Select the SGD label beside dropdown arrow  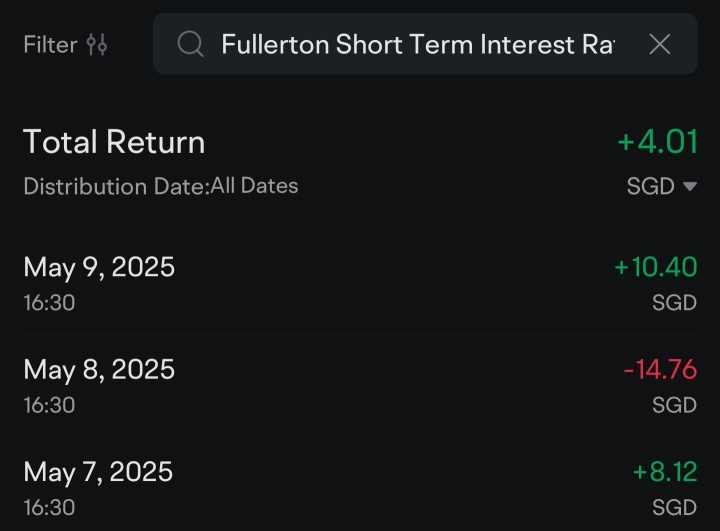coord(650,186)
